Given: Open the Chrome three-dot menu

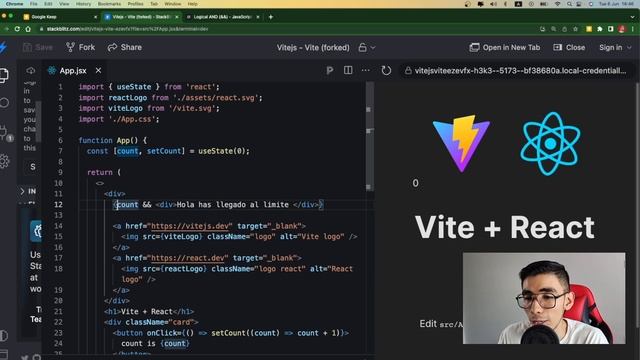Looking at the screenshot, I should pos(633,29).
